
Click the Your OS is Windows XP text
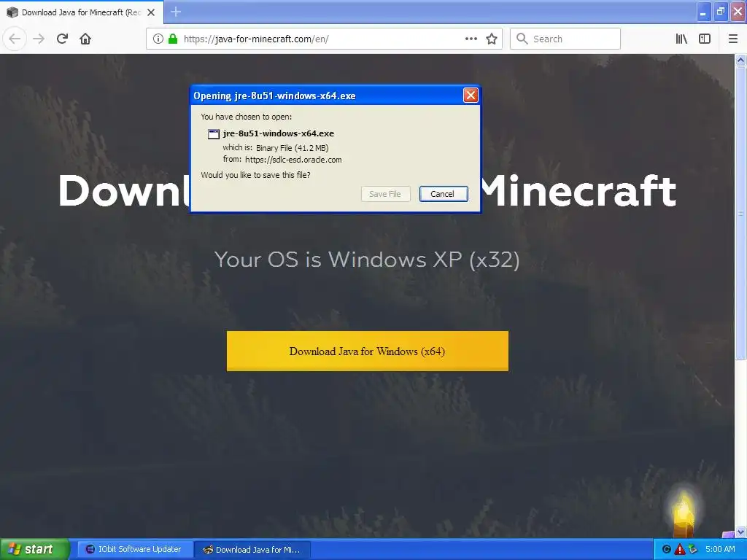pyautogui.click(x=366, y=260)
